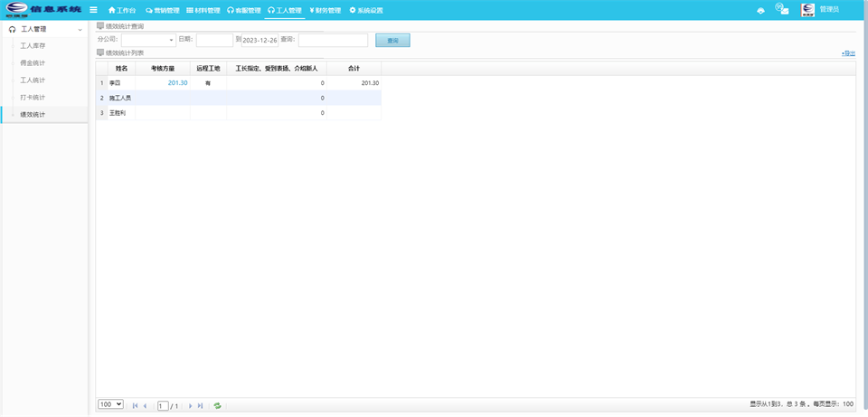868x417 pixels.
Task: Click the 201.30 value for 李四
Action: pyautogui.click(x=177, y=83)
